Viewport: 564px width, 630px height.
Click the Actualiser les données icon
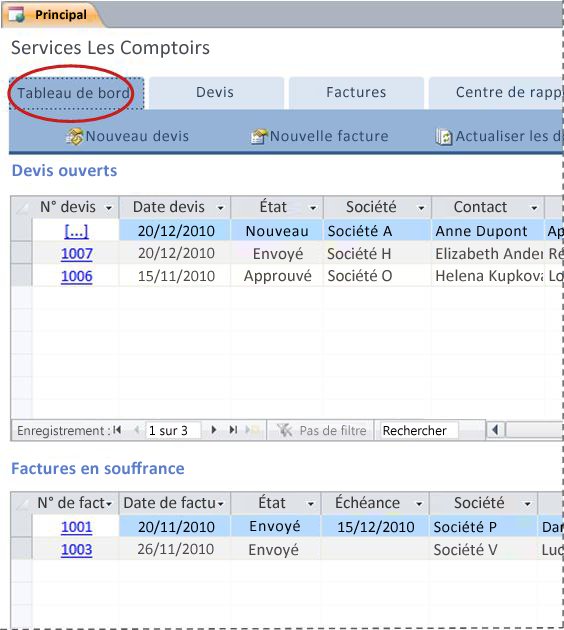(x=444, y=137)
